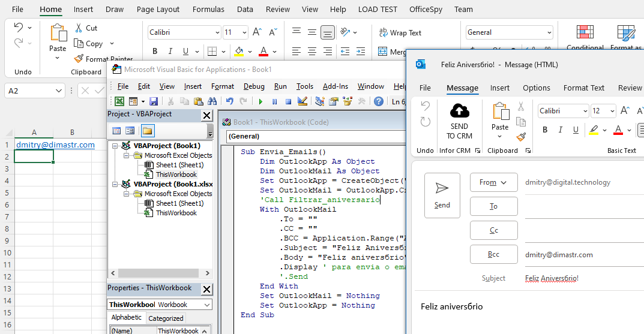Click Excel Borders icon

point(212,52)
